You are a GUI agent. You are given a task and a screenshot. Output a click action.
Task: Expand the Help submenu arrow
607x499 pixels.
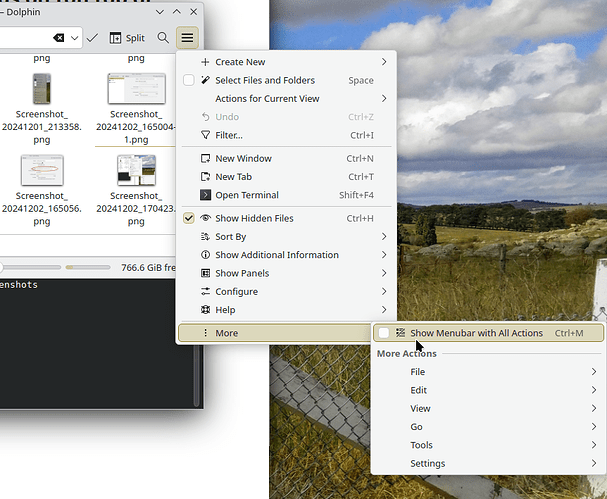384,310
